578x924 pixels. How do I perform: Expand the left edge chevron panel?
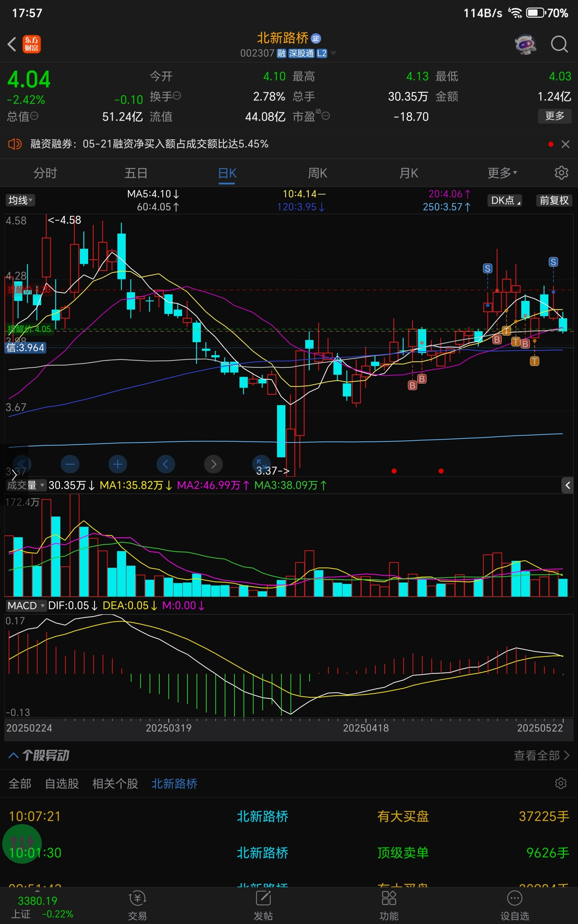coord(14,475)
